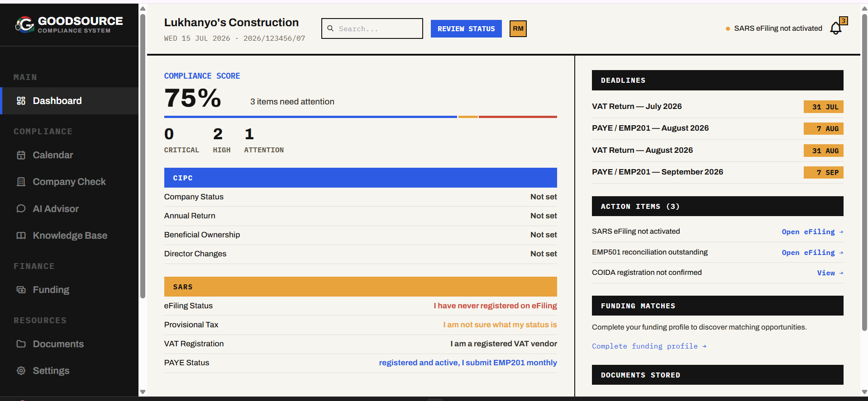Click the Funding Matches panel header

pyautogui.click(x=717, y=306)
